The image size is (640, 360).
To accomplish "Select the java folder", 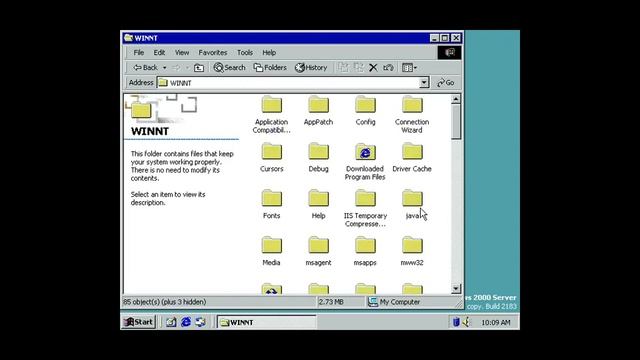I will tap(412, 204).
